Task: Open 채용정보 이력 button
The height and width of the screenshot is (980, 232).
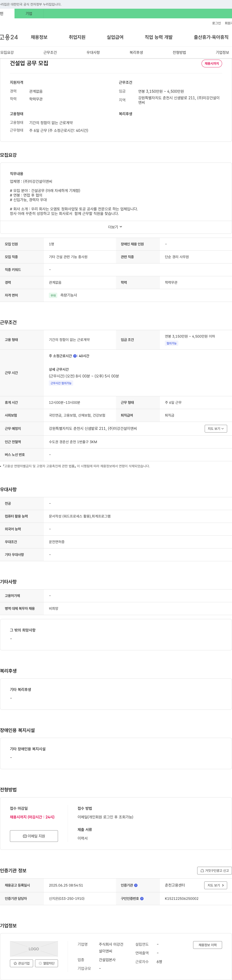Action: click(207, 944)
